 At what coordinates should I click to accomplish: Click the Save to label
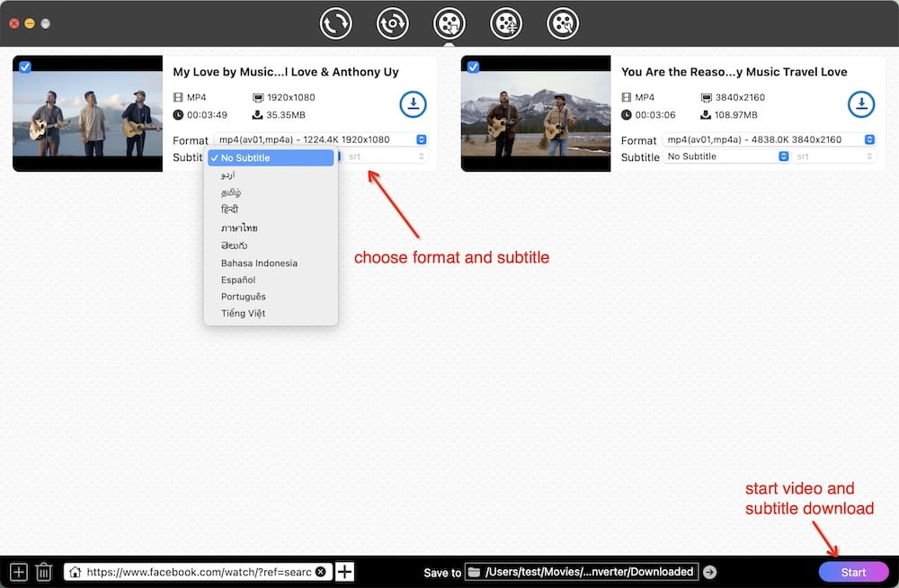pos(442,573)
